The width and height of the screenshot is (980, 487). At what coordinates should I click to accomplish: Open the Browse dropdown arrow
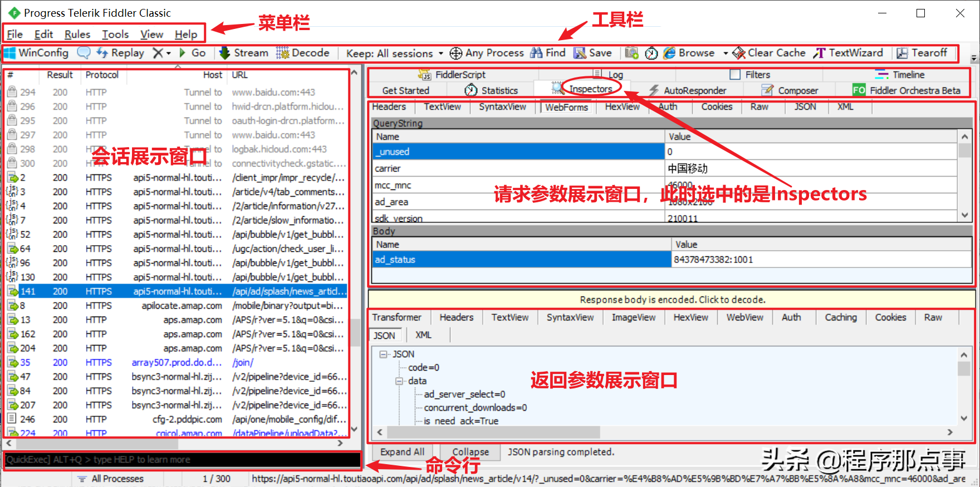click(726, 53)
